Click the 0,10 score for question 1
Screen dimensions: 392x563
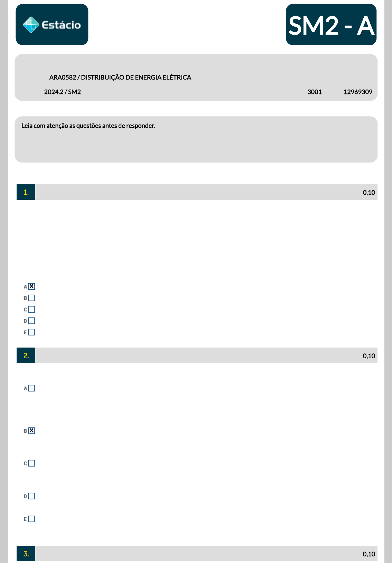click(368, 193)
